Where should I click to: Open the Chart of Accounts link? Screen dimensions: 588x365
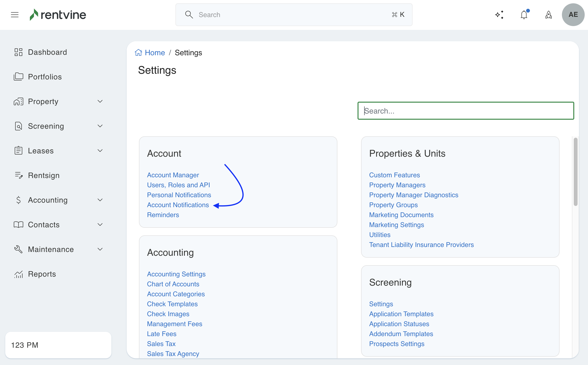click(173, 284)
